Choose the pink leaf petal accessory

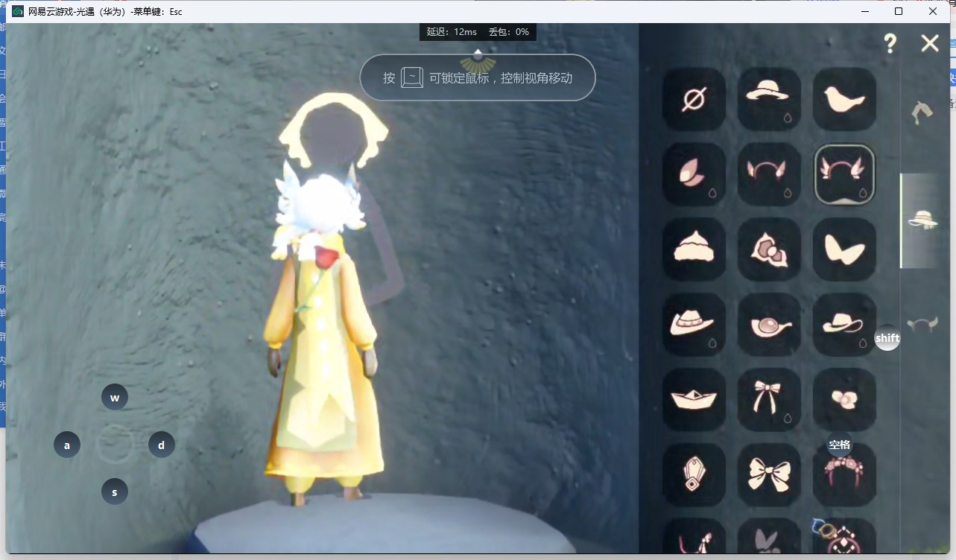[694, 174]
